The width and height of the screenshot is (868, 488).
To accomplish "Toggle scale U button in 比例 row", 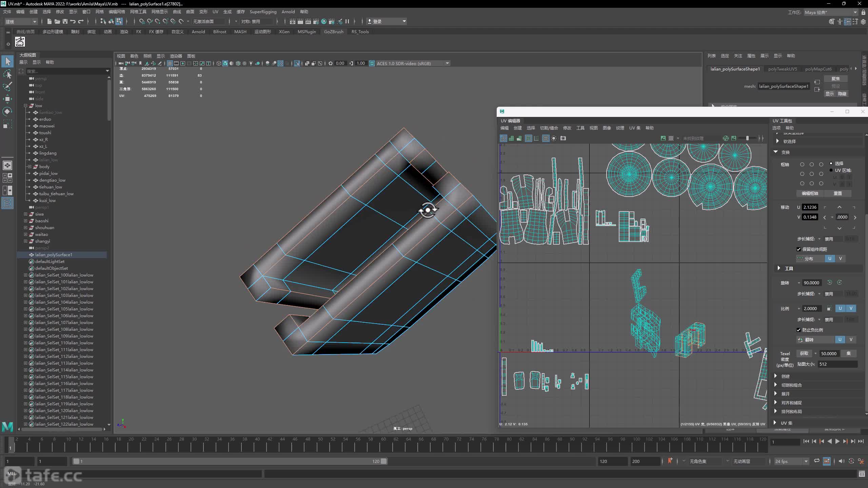I will [840, 308].
